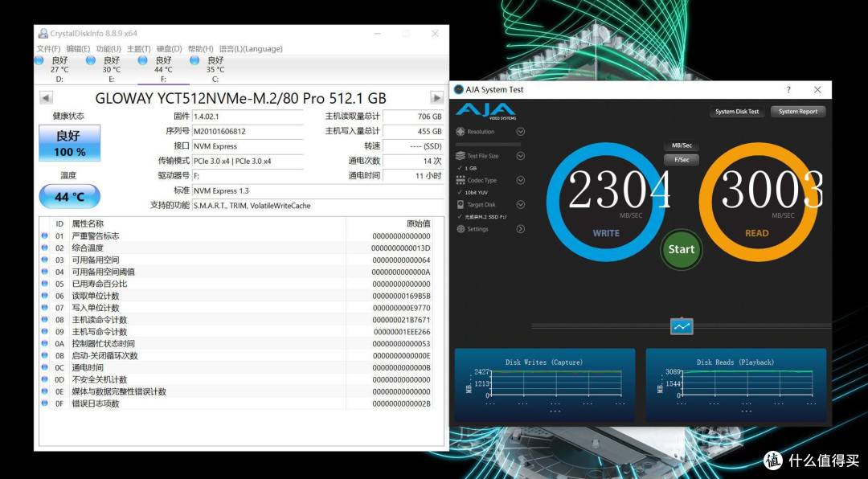Expand the Test File Size dropdown
This screenshot has width=868, height=479.
[x=520, y=156]
